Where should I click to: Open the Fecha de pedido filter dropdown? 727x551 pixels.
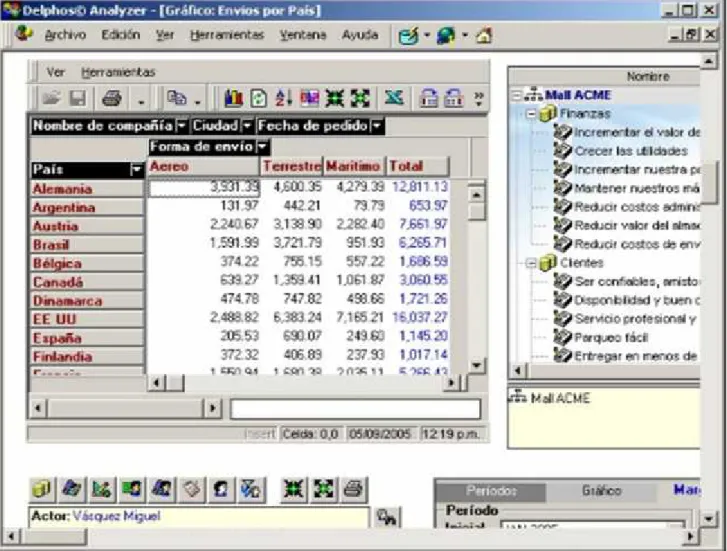tap(377, 126)
